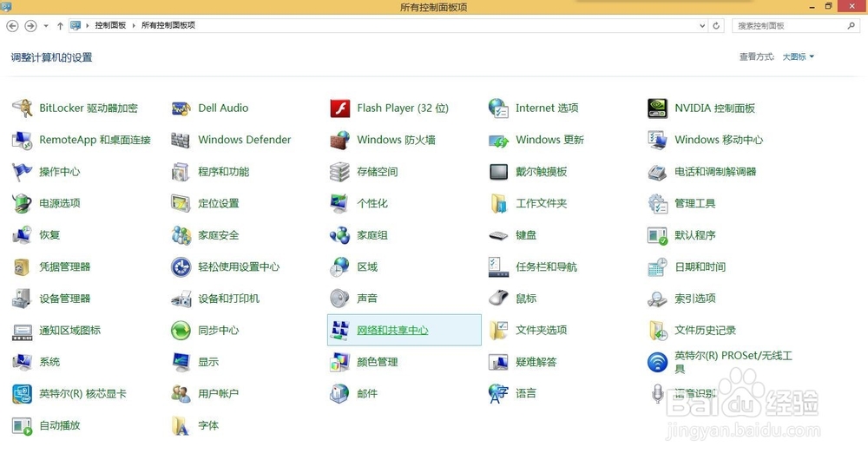The height and width of the screenshot is (460, 868).
Task: Open 电话和调制解调器 icon
Action: click(x=658, y=172)
